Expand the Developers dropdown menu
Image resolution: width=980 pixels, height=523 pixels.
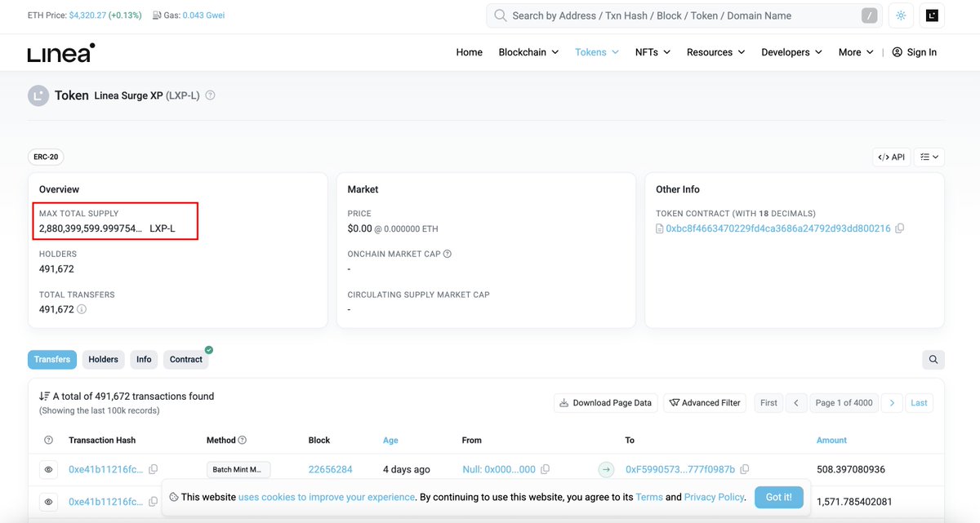click(791, 52)
